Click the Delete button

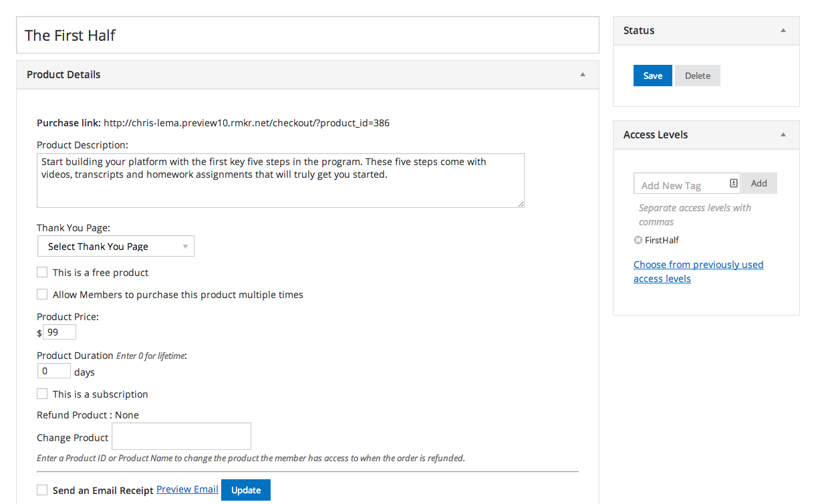(x=697, y=76)
